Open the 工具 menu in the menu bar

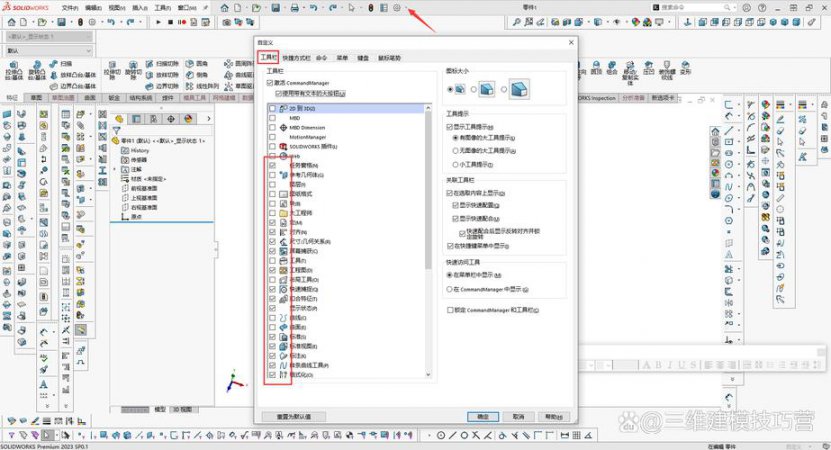[162, 8]
